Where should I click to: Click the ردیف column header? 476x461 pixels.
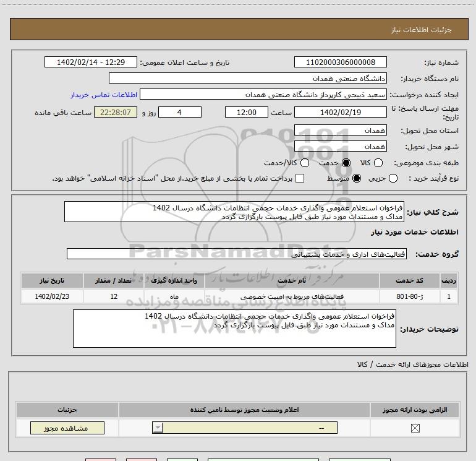tap(449, 280)
